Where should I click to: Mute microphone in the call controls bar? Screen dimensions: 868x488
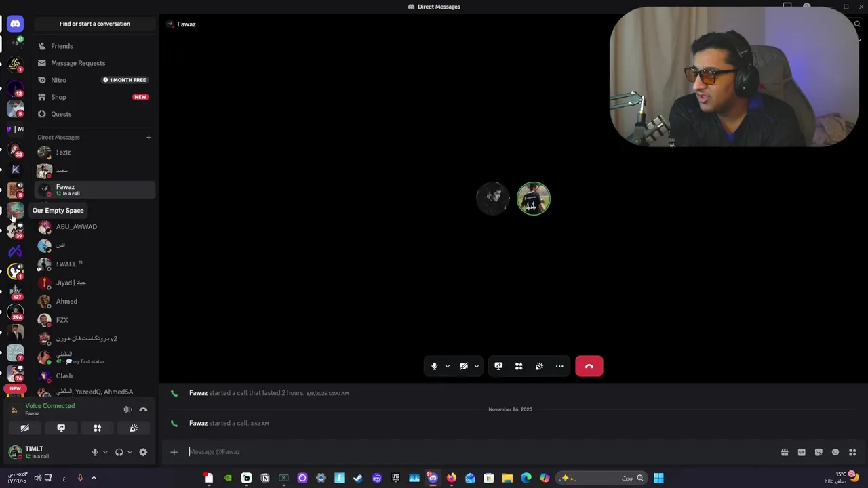[434, 366]
